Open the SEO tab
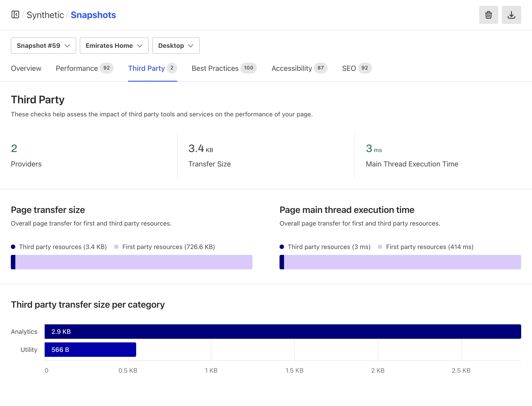Screen dimensions: 532x406 coord(357,68)
